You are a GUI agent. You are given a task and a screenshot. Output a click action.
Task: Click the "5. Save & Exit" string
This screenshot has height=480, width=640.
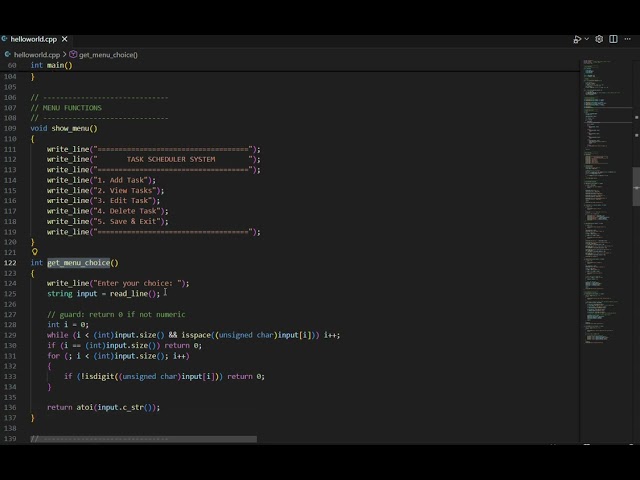coord(127,222)
